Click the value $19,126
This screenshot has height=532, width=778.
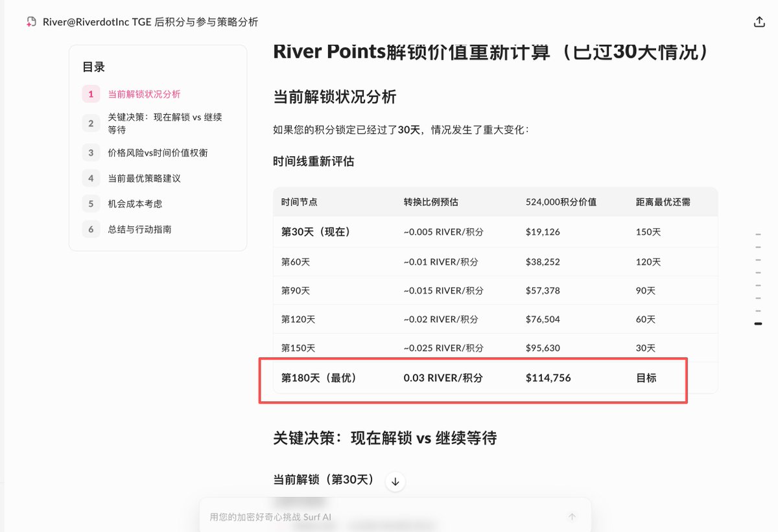coord(543,232)
